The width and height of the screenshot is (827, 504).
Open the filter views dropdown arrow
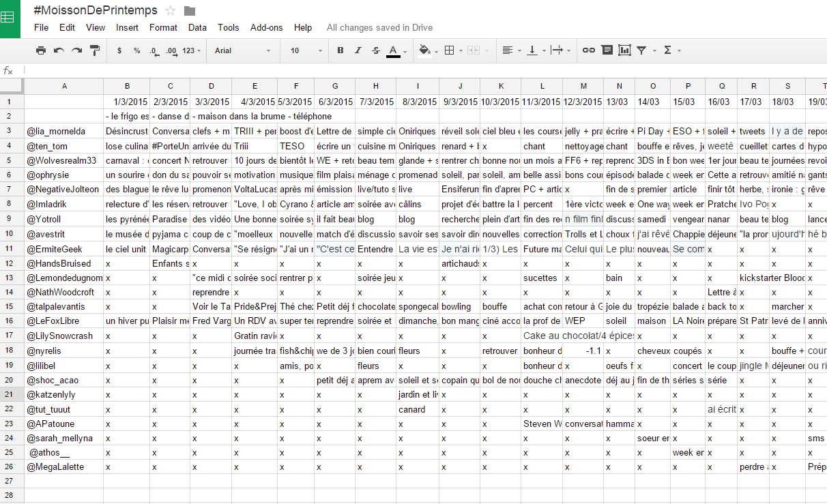[654, 50]
